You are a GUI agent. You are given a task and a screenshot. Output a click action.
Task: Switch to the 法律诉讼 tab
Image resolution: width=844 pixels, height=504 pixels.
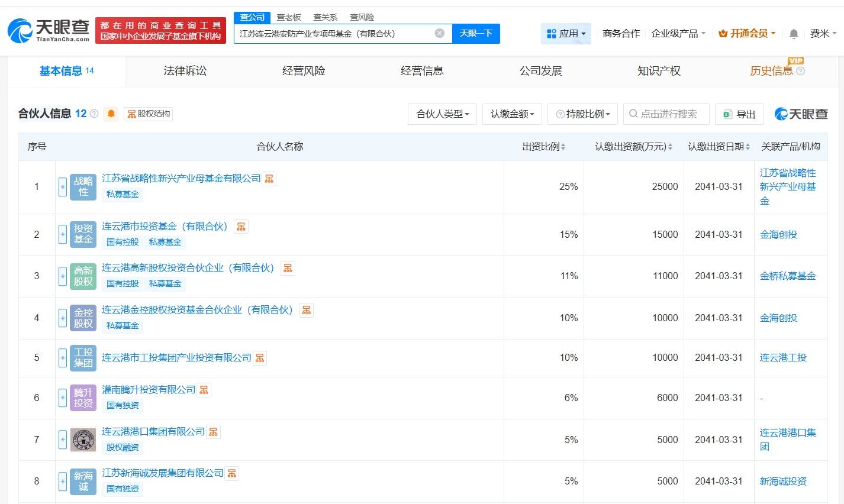(x=185, y=71)
